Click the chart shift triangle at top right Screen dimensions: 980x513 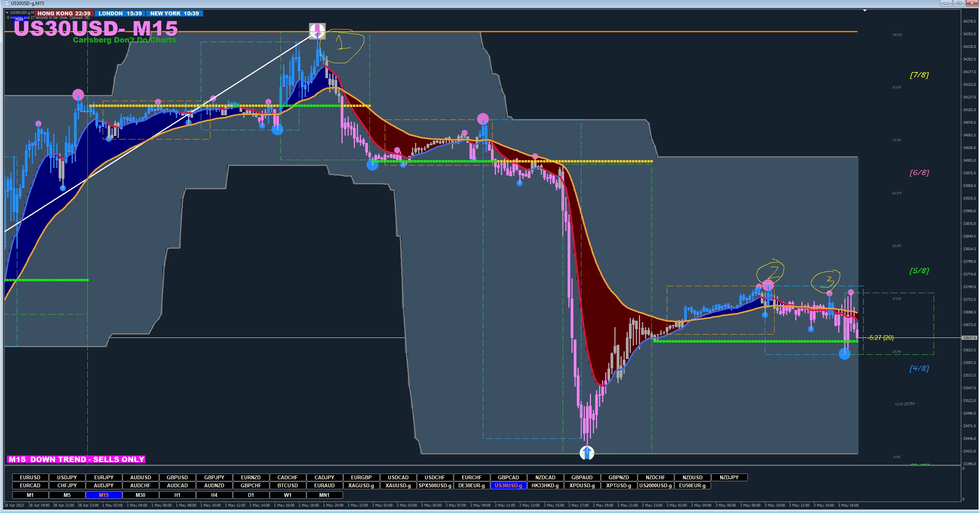coord(865,11)
